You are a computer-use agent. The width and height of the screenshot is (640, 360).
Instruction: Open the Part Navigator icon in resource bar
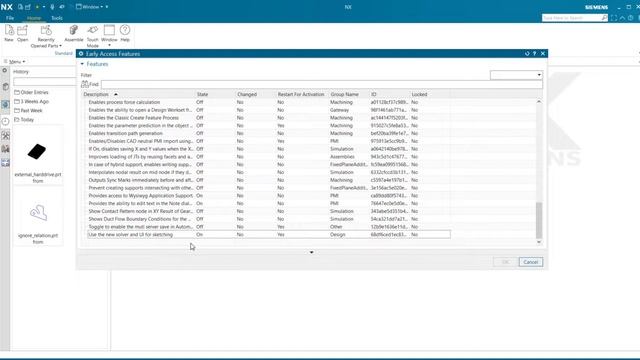point(5,87)
